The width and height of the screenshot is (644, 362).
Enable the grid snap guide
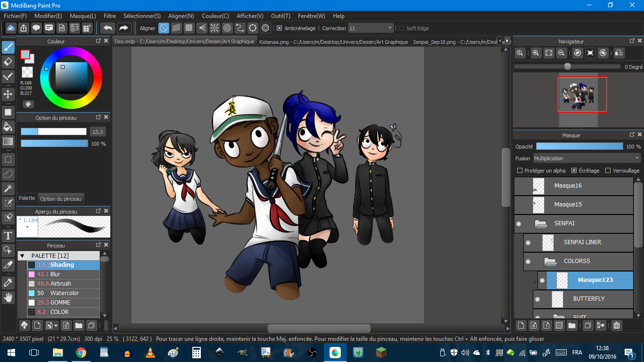(189, 28)
